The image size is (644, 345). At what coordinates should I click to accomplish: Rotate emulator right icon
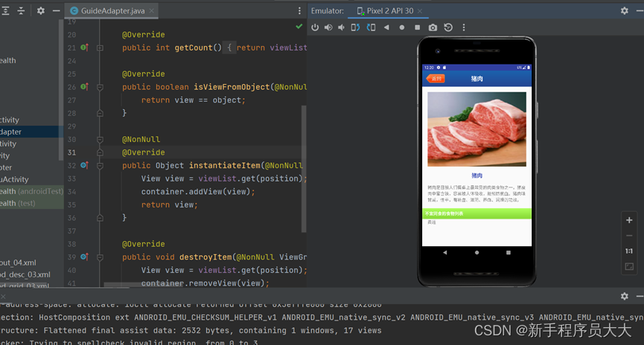tap(371, 28)
